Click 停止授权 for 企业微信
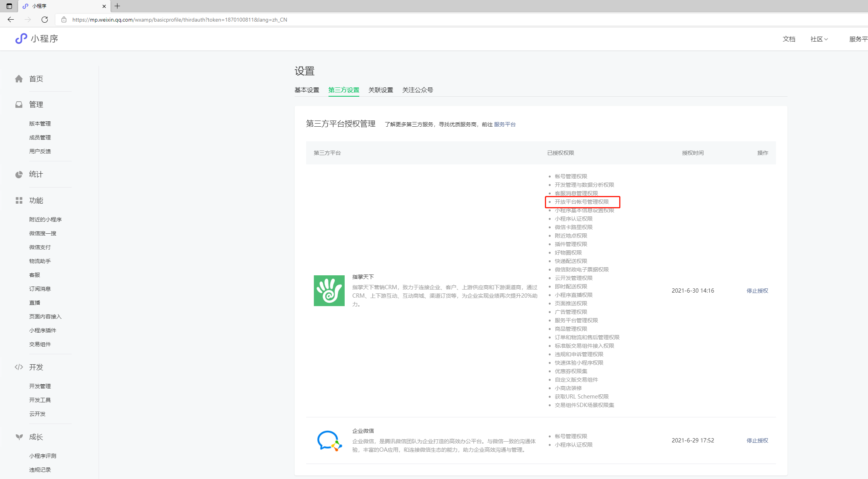The width and height of the screenshot is (868, 479). 757,440
